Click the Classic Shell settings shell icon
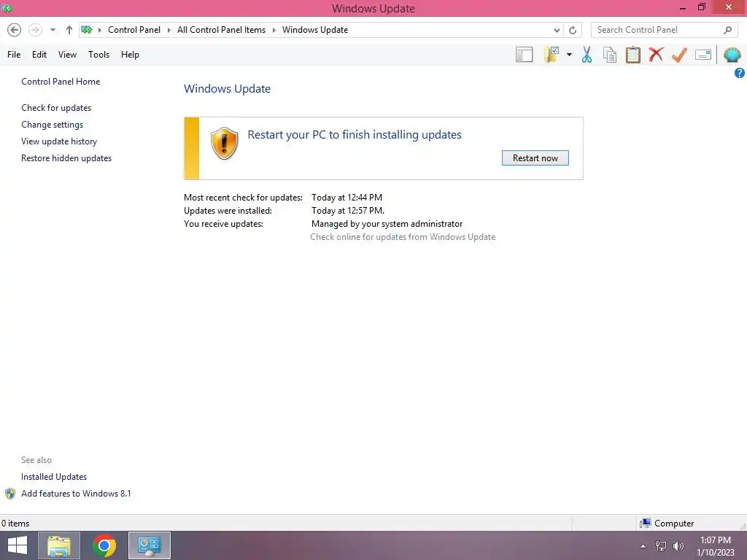 click(x=732, y=55)
